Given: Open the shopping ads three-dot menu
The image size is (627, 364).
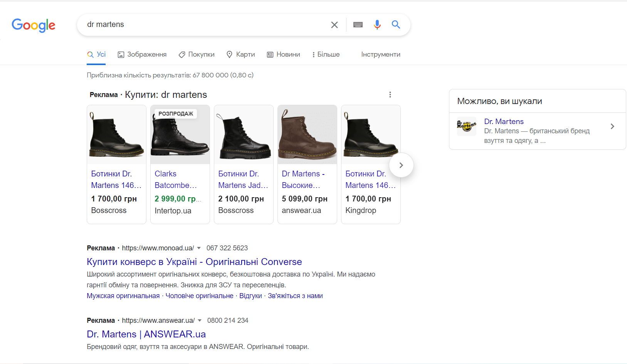Looking at the screenshot, I should [390, 95].
